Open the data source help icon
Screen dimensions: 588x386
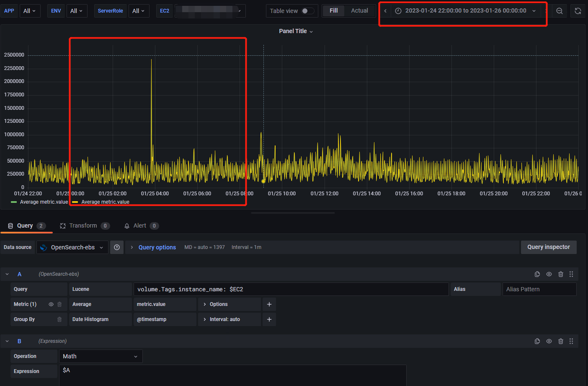(x=117, y=247)
